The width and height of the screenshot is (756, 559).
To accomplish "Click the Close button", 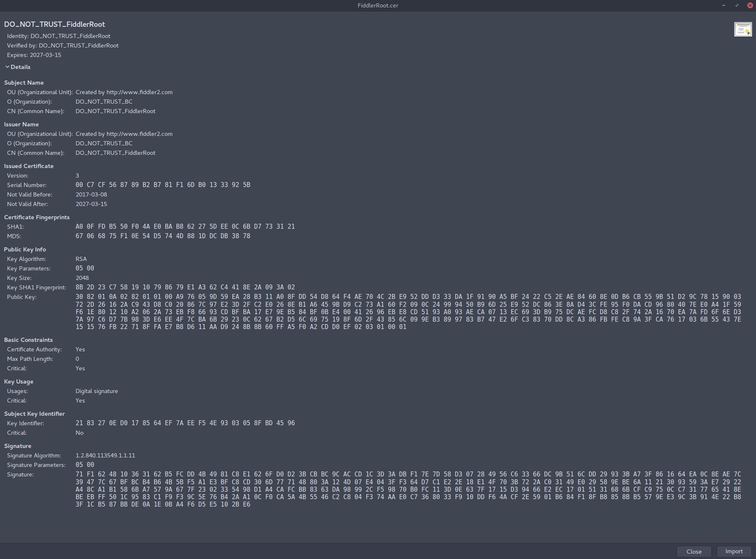I will point(694,552).
